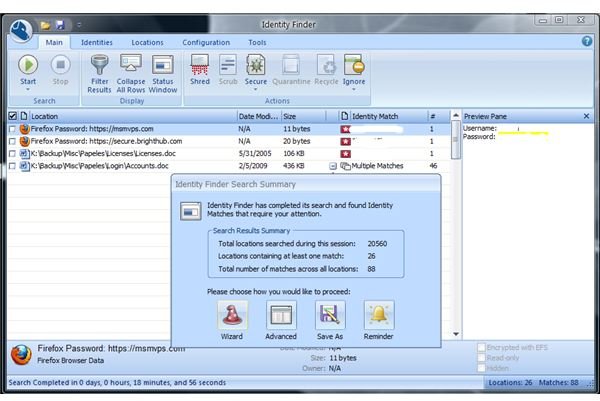The width and height of the screenshot is (600, 401).
Task: Check the Accounts.doc row checkbox
Action: 12,166
